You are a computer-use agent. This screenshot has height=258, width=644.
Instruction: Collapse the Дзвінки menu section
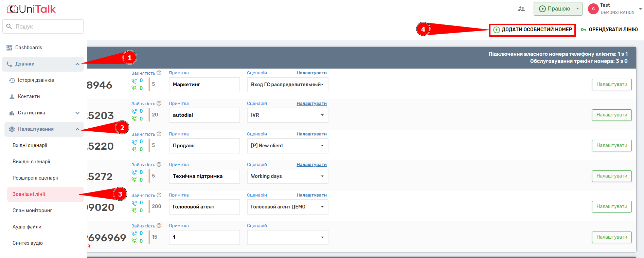(x=77, y=64)
